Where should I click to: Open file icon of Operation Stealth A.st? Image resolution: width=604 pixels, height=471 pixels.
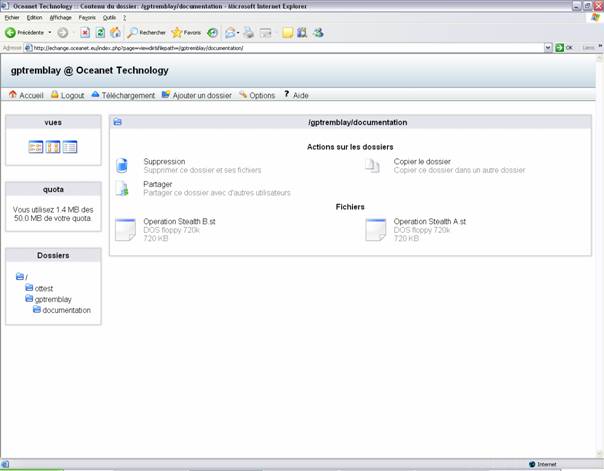(x=376, y=230)
